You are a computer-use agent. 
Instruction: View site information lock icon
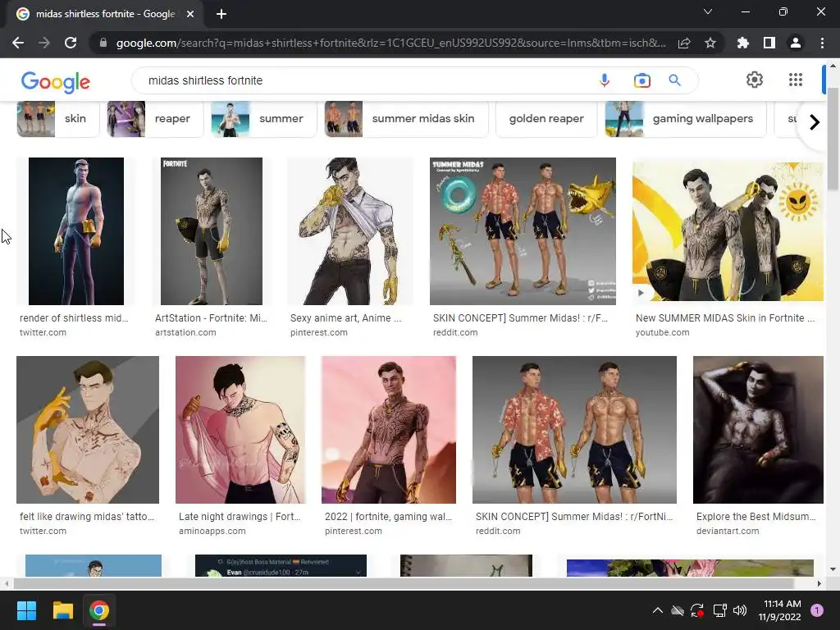103,43
